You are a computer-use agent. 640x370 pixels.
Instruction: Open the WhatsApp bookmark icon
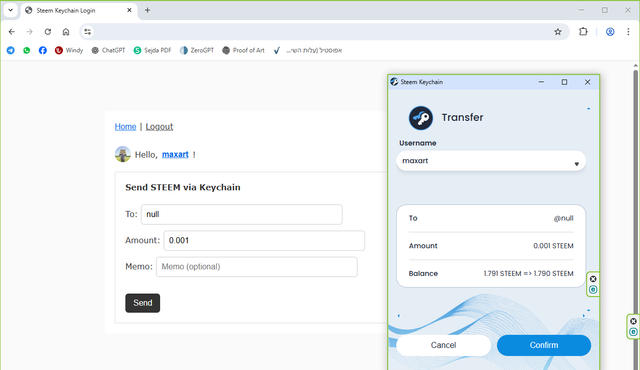point(27,50)
